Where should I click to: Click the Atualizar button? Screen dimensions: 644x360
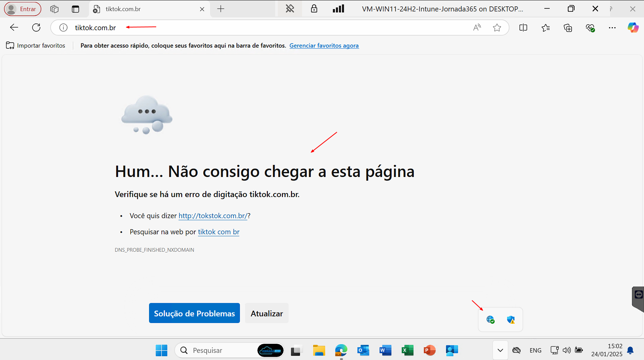(267, 313)
